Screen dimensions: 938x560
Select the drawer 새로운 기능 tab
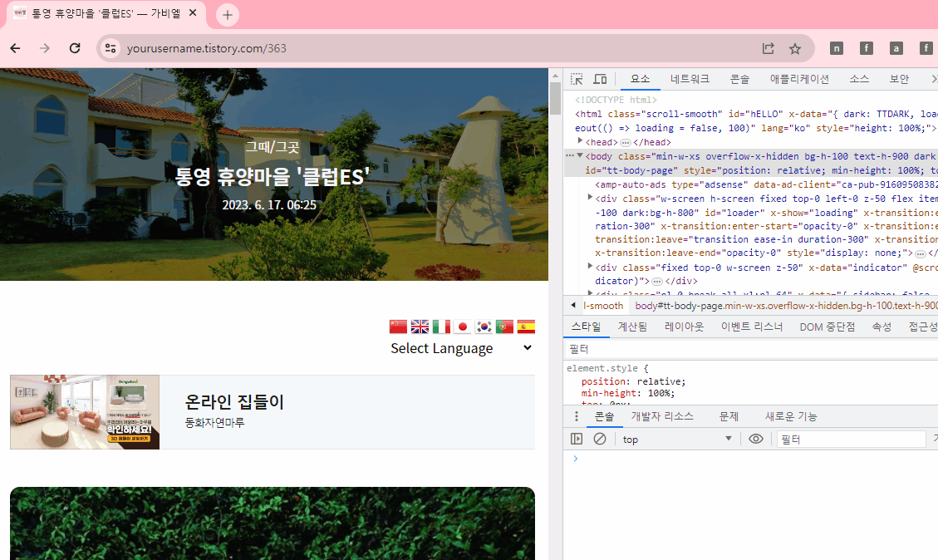coord(791,416)
